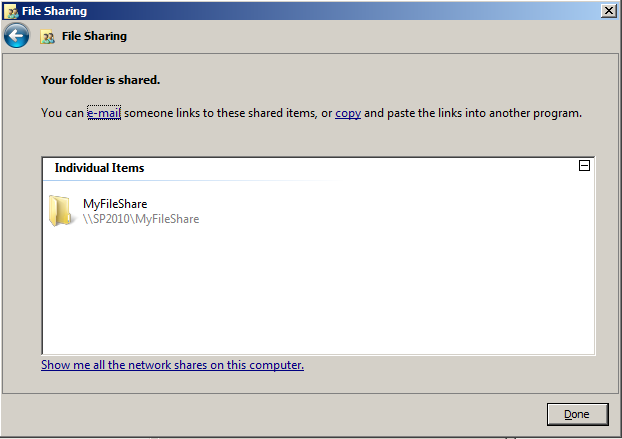Select the MyFileShare item name

point(115,204)
